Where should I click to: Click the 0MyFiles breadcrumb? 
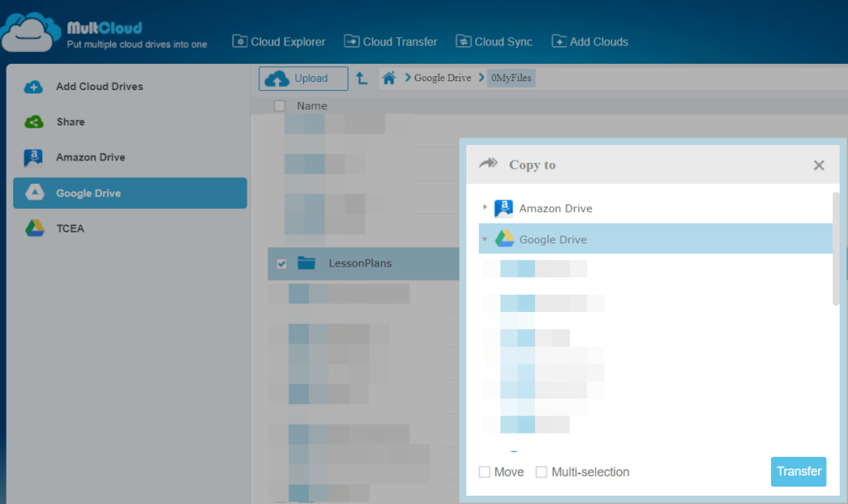tap(511, 78)
